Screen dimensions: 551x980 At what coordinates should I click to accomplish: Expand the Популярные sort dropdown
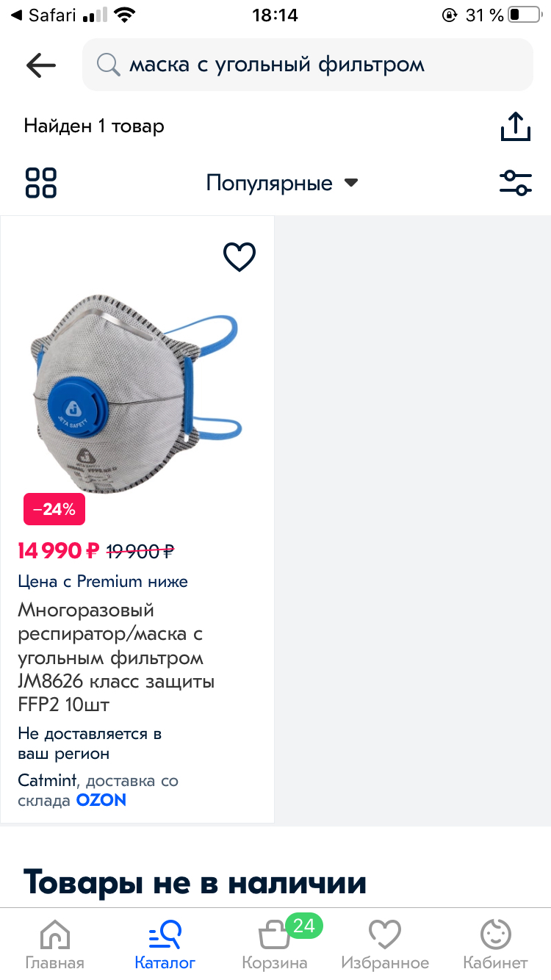[282, 183]
